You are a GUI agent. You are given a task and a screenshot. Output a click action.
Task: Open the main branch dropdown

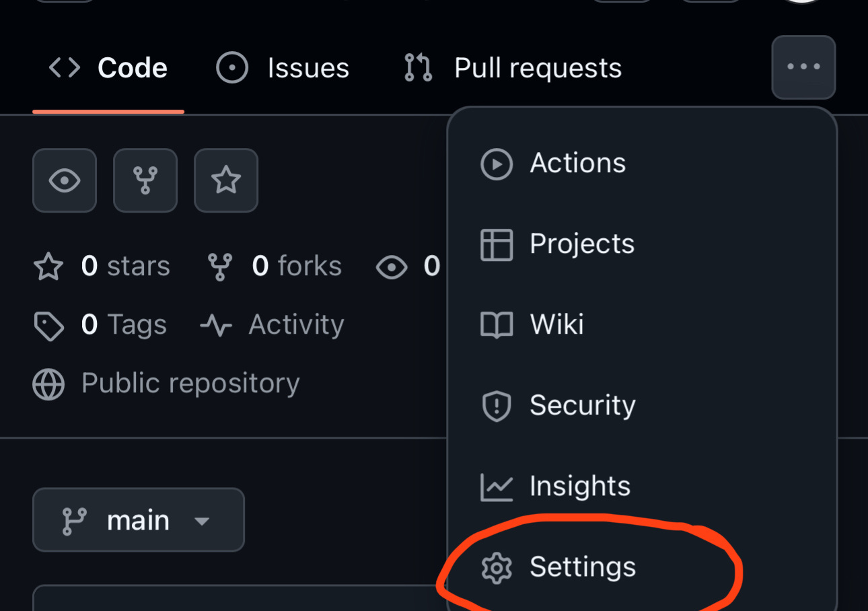[139, 520]
